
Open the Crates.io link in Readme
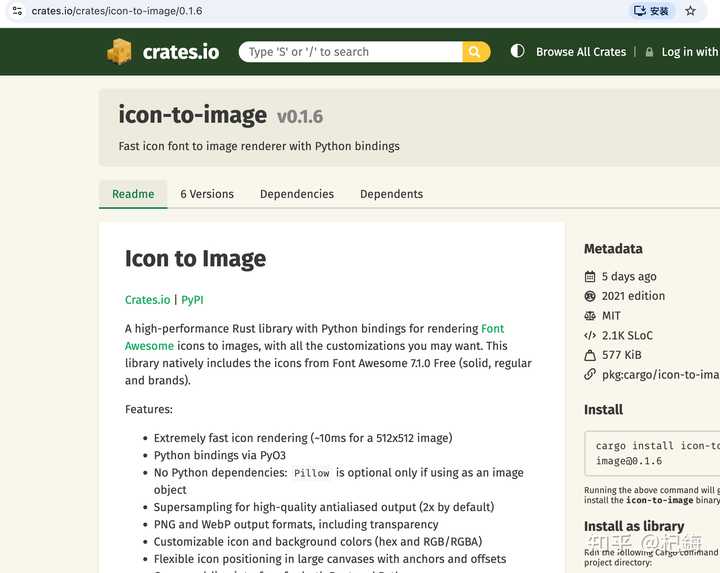tap(147, 300)
